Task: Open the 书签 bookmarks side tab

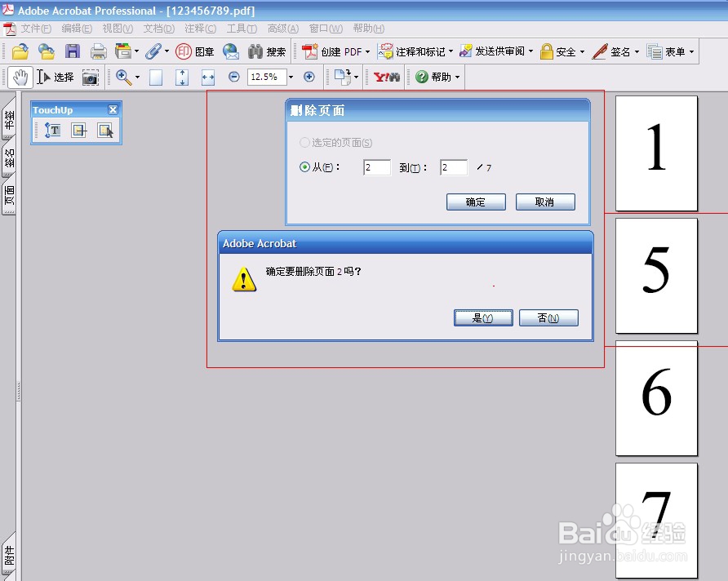Action: [9, 118]
